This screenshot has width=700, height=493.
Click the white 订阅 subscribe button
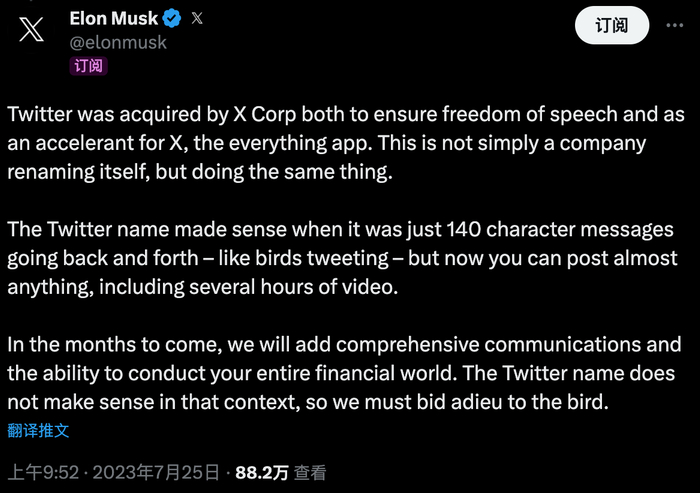click(611, 25)
